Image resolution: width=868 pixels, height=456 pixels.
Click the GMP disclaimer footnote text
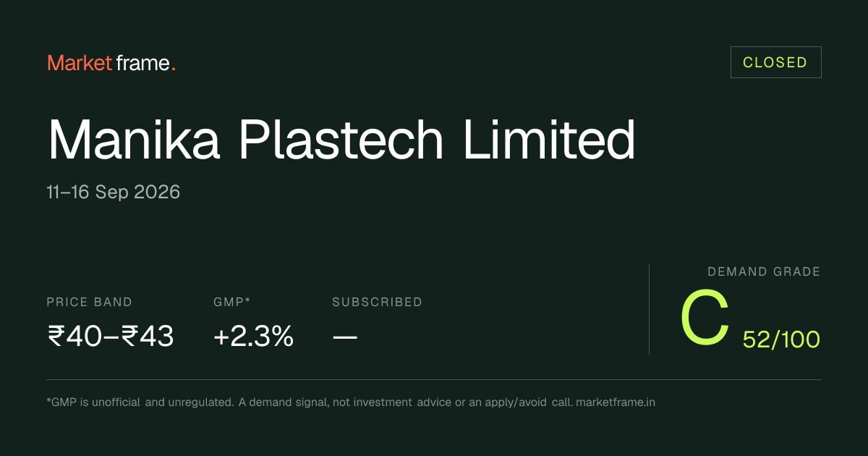tap(351, 402)
